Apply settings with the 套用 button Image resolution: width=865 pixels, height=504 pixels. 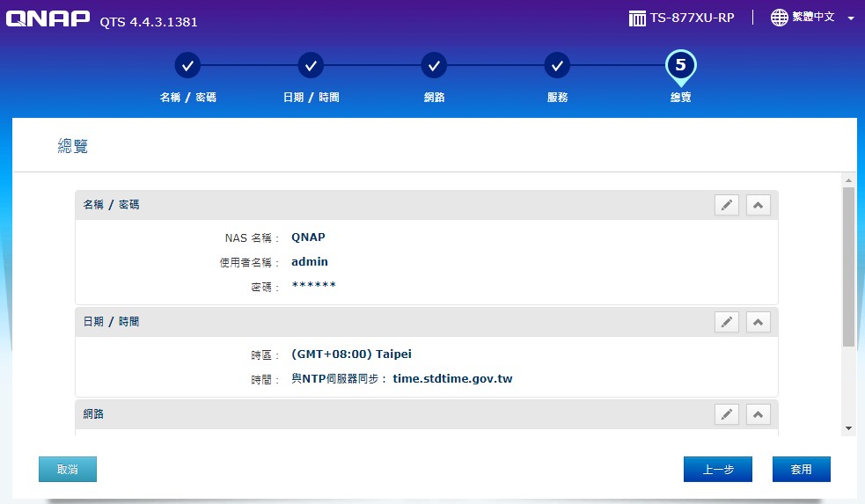tap(801, 470)
